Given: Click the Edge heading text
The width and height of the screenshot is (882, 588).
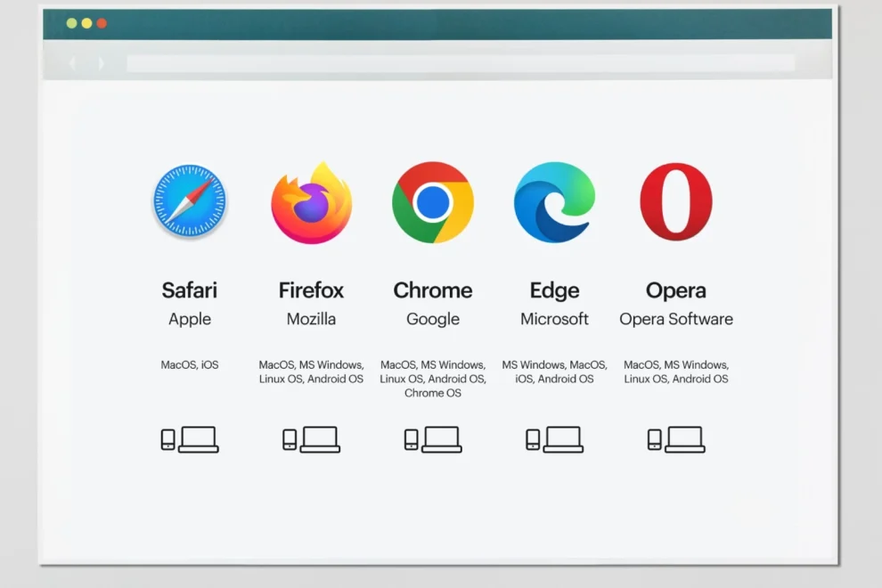Looking at the screenshot, I should (x=554, y=290).
